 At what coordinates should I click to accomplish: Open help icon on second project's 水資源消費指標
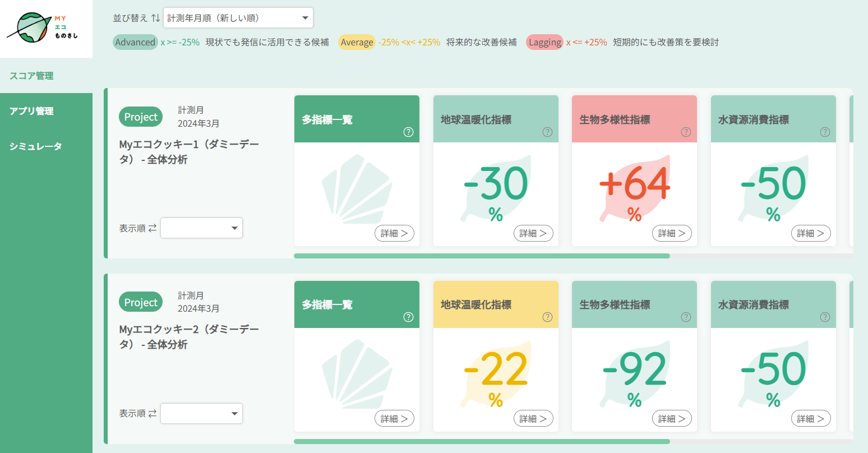[x=825, y=317]
